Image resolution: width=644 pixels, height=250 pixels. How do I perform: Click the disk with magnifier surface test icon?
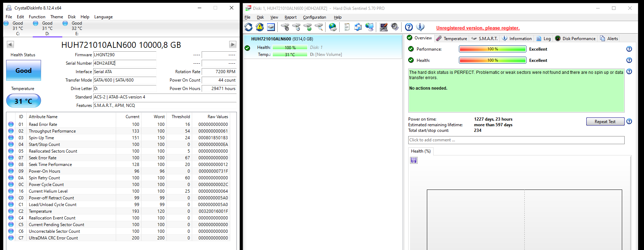click(319, 27)
